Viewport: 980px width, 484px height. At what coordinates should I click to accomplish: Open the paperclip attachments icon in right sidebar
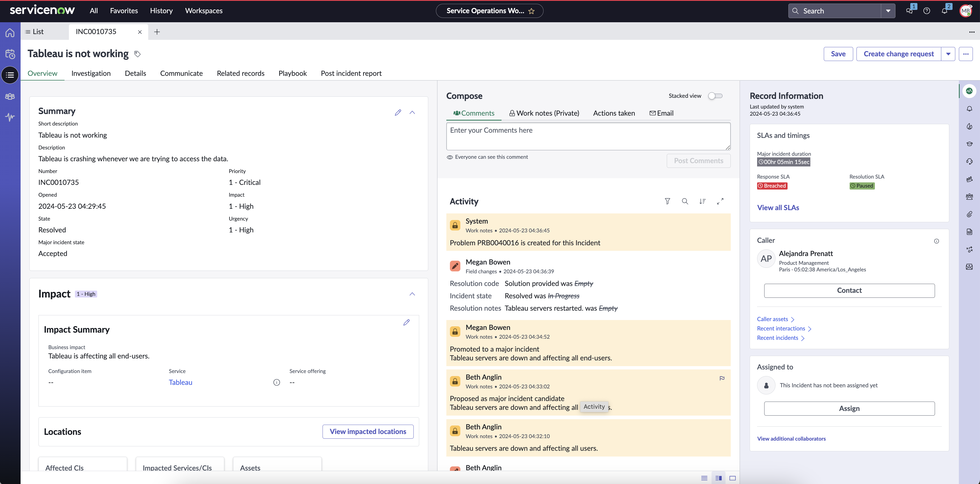tap(969, 214)
